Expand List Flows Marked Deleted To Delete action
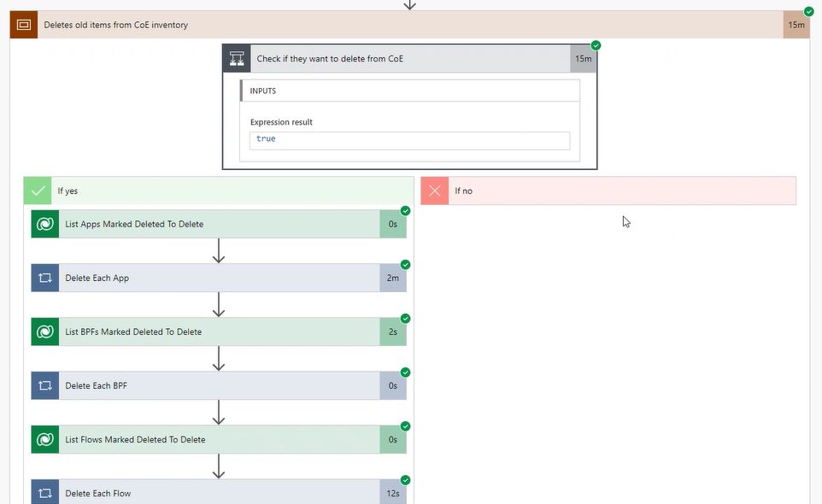The image size is (822, 504). pyautogui.click(x=219, y=440)
